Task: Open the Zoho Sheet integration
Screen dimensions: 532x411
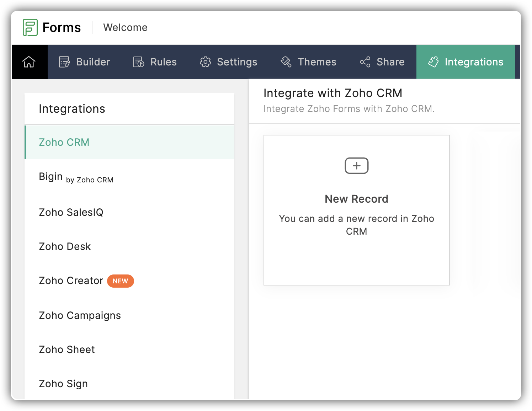Action: point(67,349)
